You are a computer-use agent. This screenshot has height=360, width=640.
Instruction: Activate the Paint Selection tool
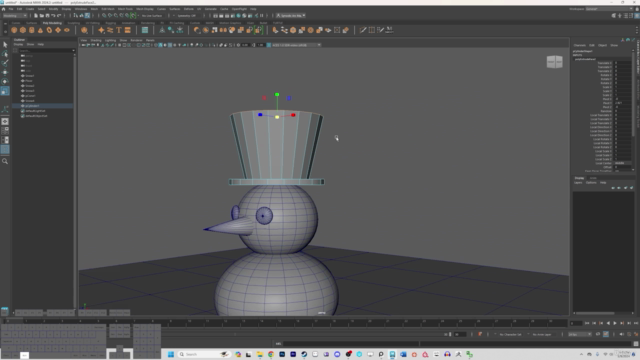(5, 63)
